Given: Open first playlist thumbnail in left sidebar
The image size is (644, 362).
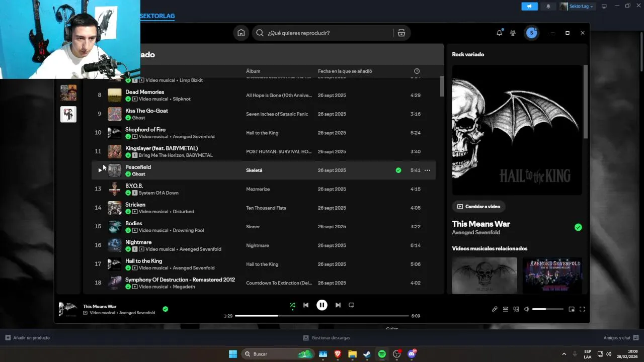Looking at the screenshot, I should pyautogui.click(x=68, y=93).
